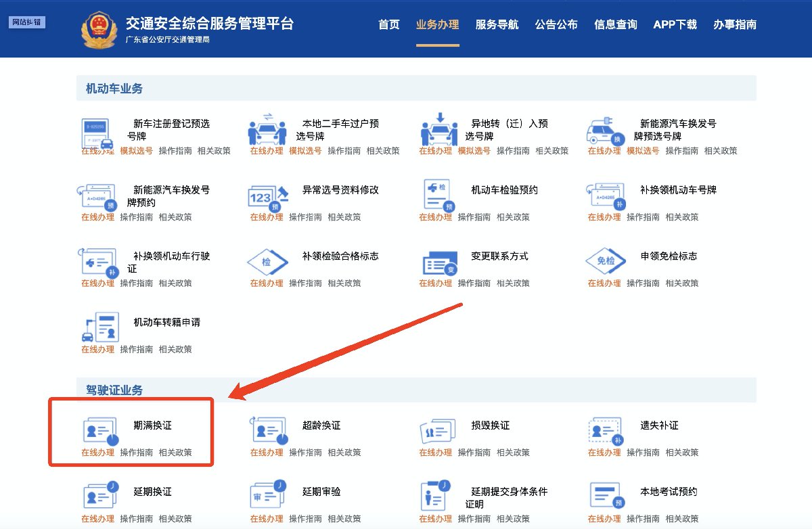This screenshot has height=529, width=812.
Task: Click 模拟选号 under 新车注册登记预选号牌
Action: click(x=136, y=151)
